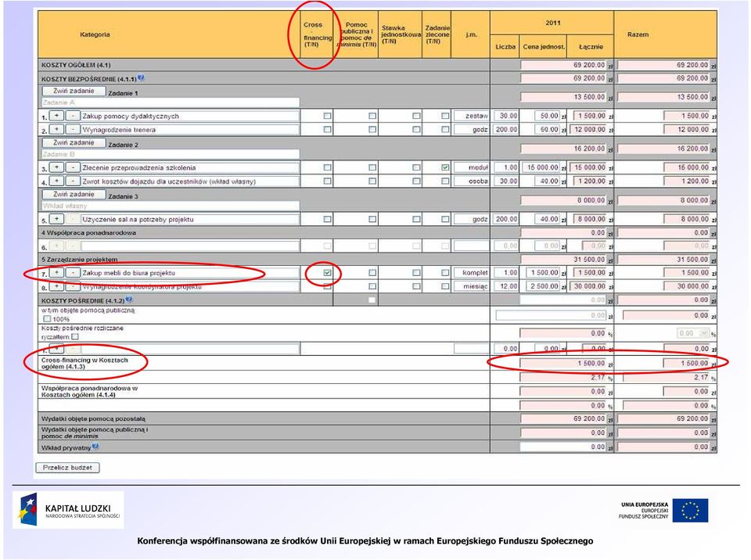751x560 pixels.
Task: Edit the Zakup pomocy dydaktycznych name field
Action: (x=190, y=116)
